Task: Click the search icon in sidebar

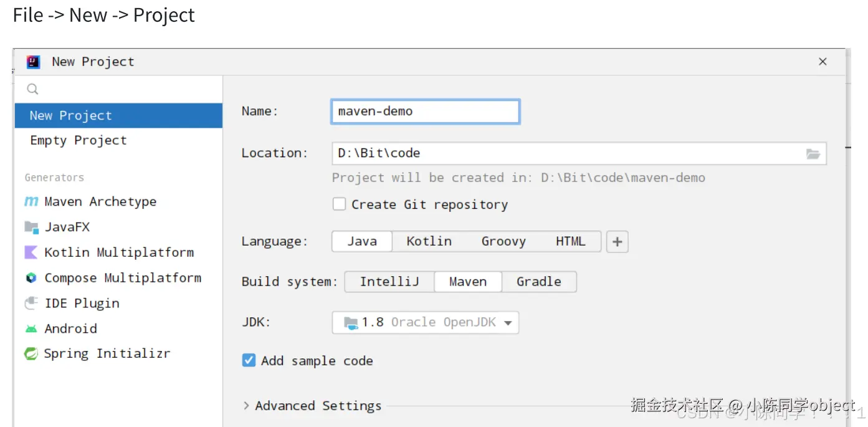Action: pos(33,90)
